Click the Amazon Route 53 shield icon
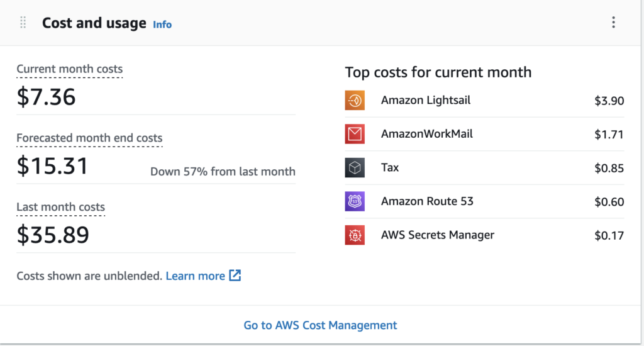 [x=355, y=202]
